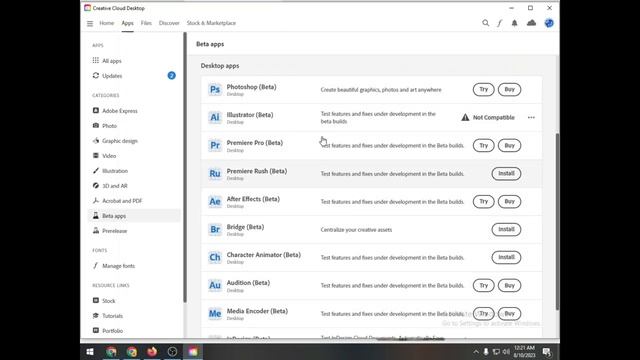Open the Windows Start button
640x360 pixels.
(x=90, y=351)
